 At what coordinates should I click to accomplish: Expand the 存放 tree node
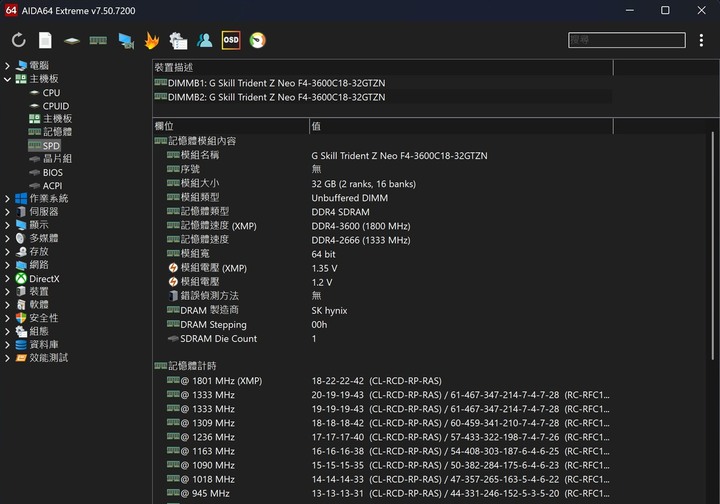[x=7, y=252]
